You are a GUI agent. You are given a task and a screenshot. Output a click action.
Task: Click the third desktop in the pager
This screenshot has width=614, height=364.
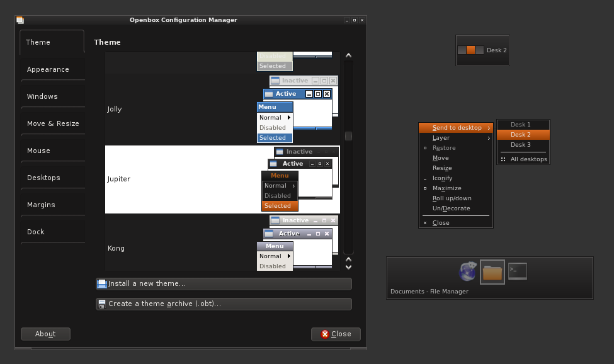click(x=480, y=50)
